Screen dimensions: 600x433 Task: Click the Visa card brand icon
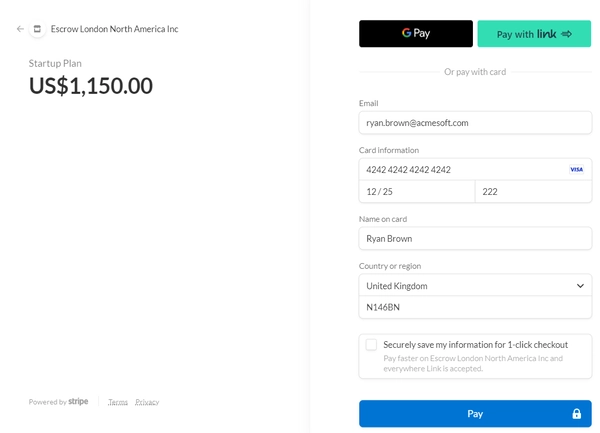pyautogui.click(x=576, y=169)
